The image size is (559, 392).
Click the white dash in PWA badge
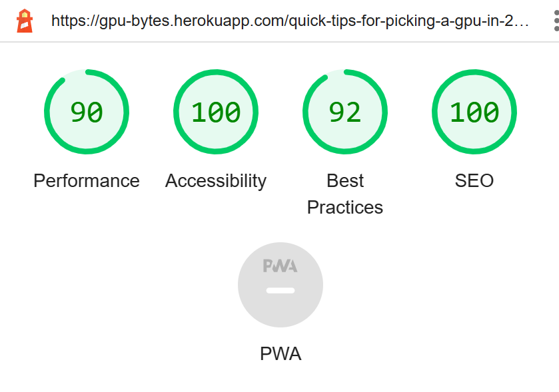(x=280, y=291)
